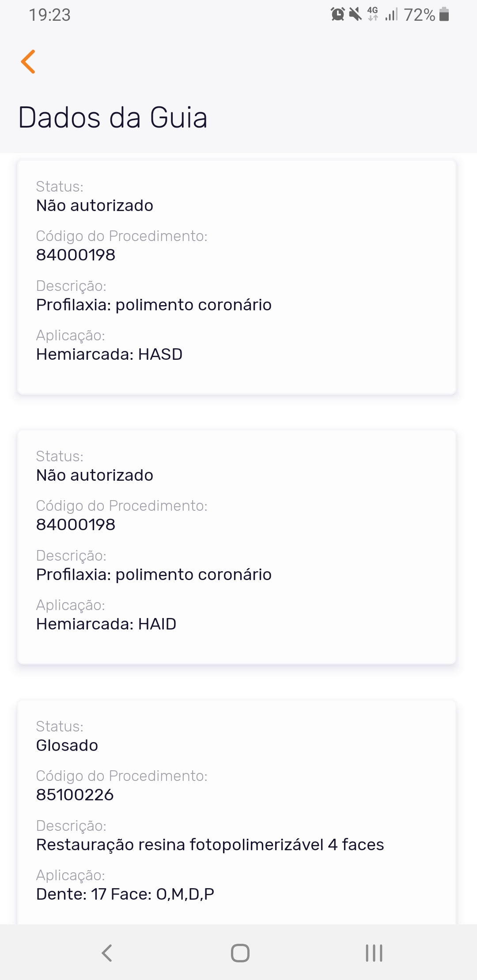
Task: Tap "Restauração resina fotopolimerizável 4 faces" description
Action: [x=210, y=844]
